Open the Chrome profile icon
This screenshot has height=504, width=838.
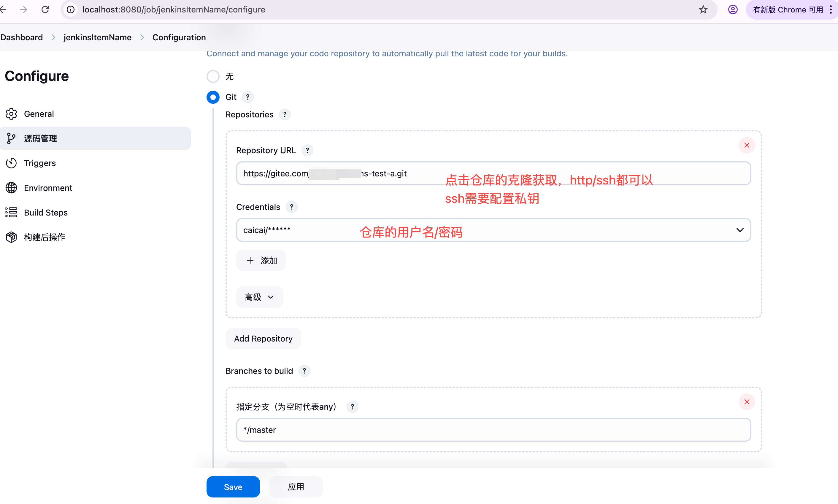(x=733, y=9)
